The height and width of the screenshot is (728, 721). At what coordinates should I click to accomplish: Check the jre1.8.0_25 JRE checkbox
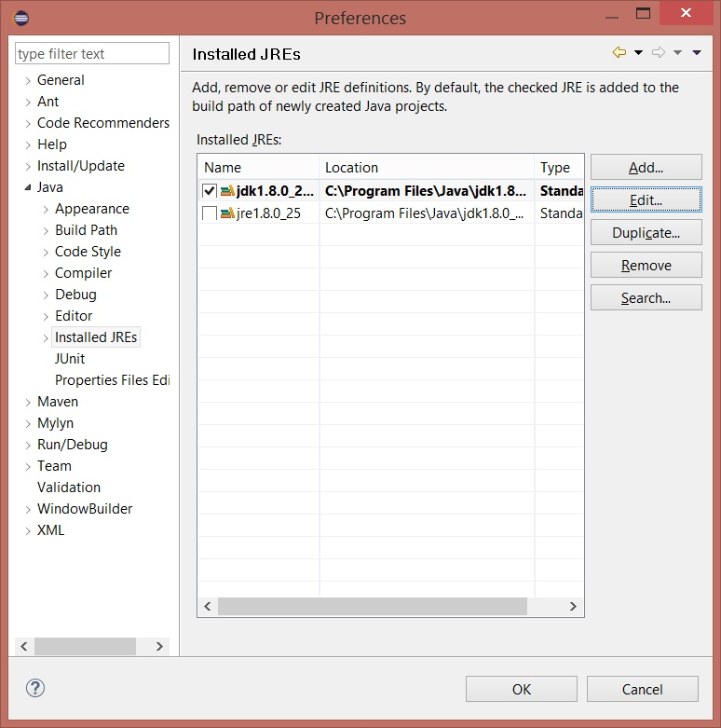pos(210,213)
